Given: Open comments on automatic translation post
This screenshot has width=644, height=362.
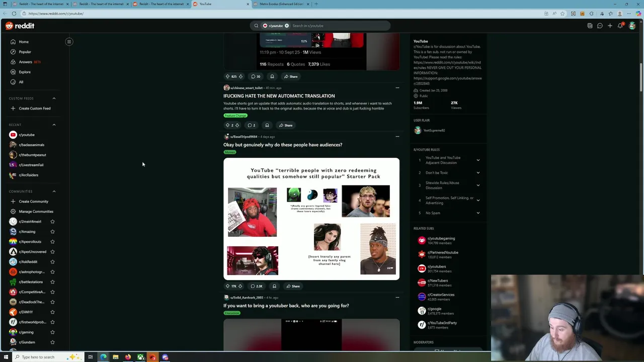Looking at the screenshot, I should pos(251,125).
